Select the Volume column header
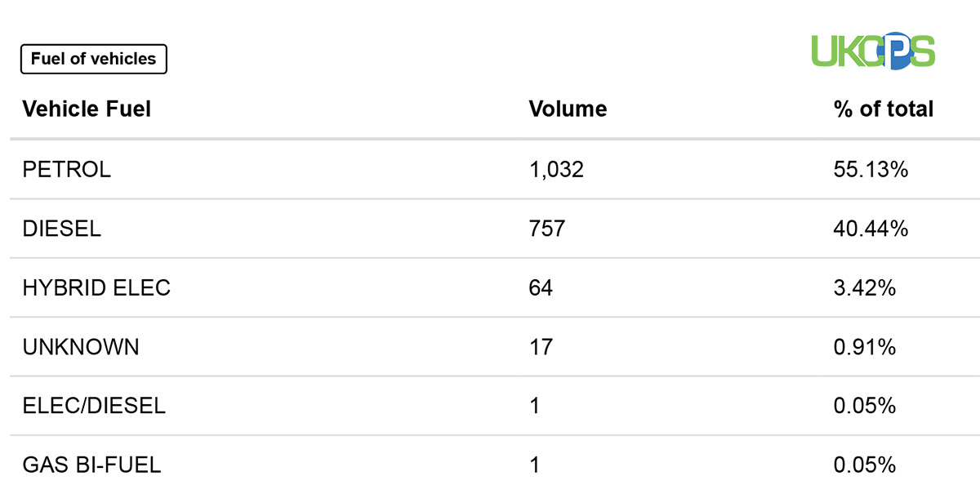Screen dimensions: 980x494 pyautogui.click(x=568, y=109)
